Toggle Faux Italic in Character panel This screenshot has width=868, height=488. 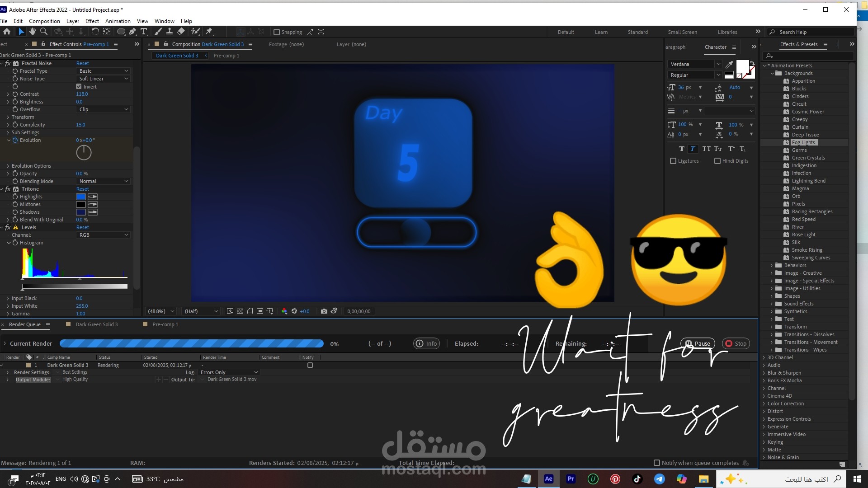coord(693,149)
